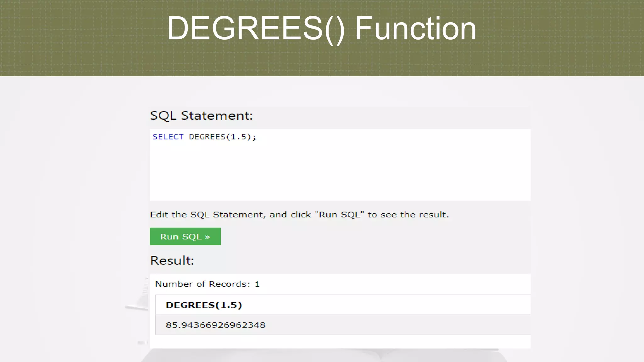Click the Edit the SQL Statement instruction text
The height and width of the screenshot is (362, 644).
pos(299,215)
